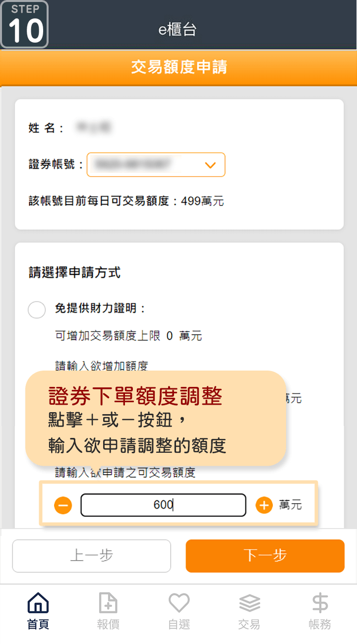The height and width of the screenshot is (644, 357).
Task: Click the e櫃台 title bar text
Action: pyautogui.click(x=178, y=29)
